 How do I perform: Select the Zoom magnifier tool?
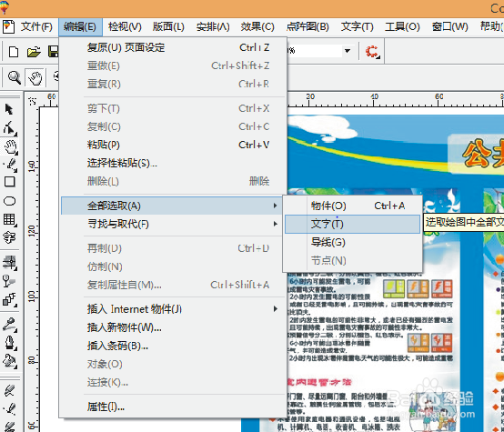[15, 77]
